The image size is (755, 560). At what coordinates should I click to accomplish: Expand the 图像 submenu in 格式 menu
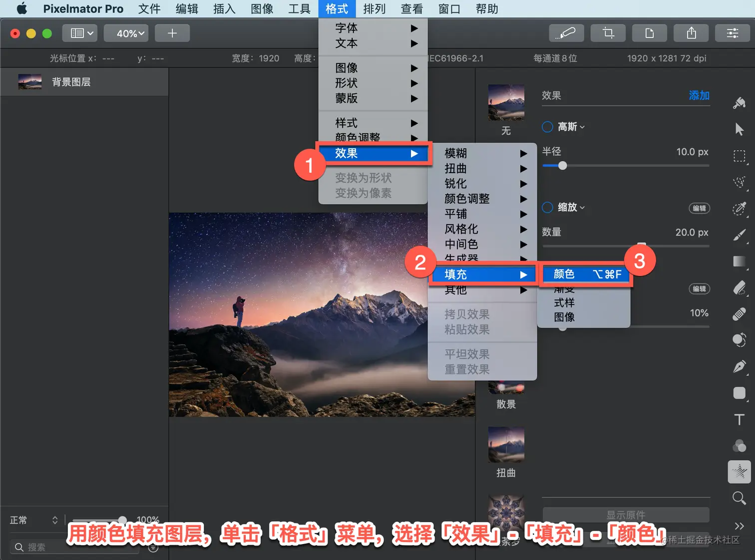coord(373,68)
